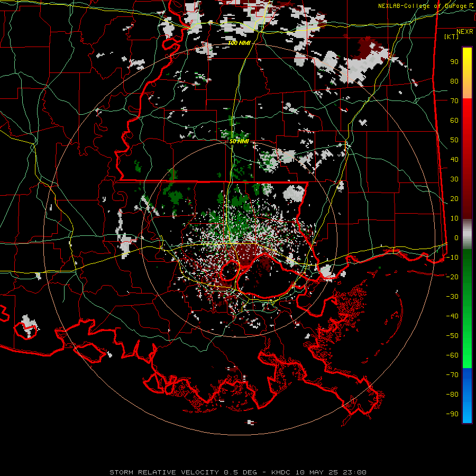
Task: Click the 80 value on the color scale
Action: pos(454,81)
